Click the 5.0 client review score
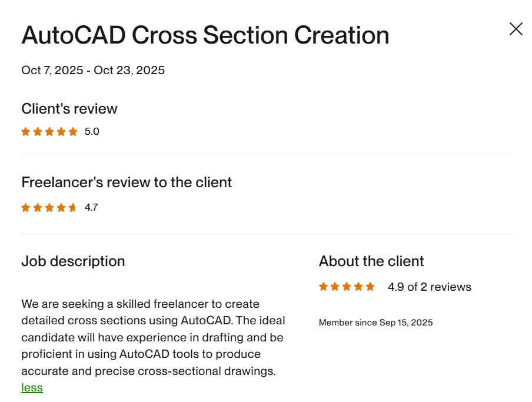Screen dimensions: 532x402 pyautogui.click(x=92, y=132)
